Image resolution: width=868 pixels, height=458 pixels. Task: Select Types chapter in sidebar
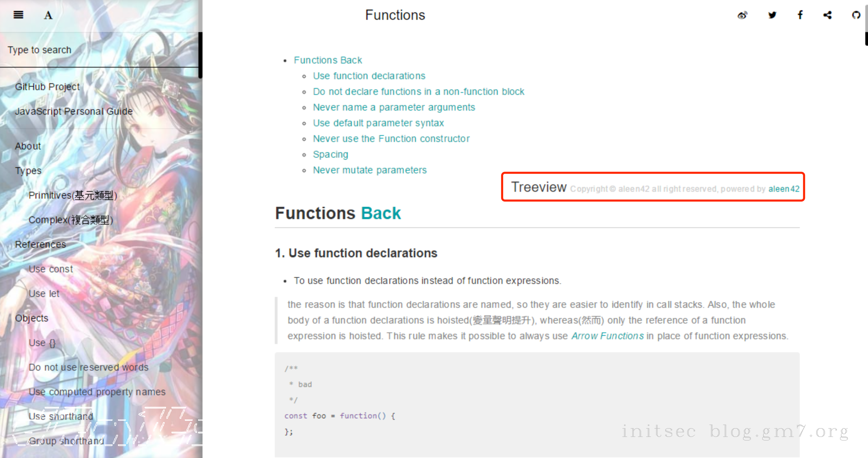tap(28, 171)
